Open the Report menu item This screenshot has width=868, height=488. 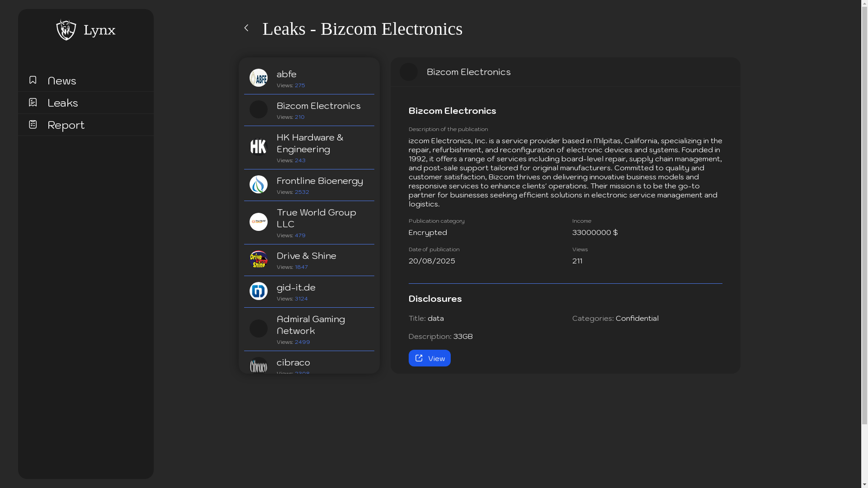66,125
